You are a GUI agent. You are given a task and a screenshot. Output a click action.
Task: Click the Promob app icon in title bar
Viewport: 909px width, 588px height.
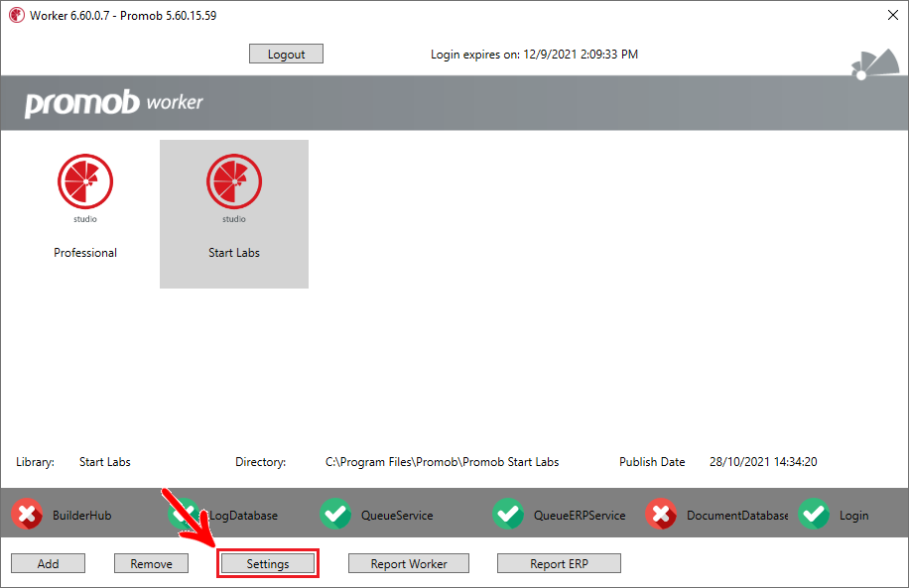[17, 15]
